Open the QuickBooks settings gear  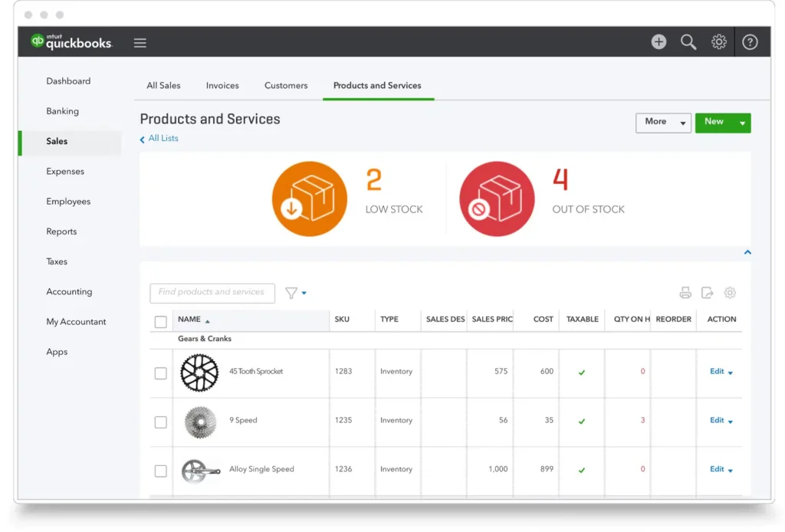coord(719,42)
